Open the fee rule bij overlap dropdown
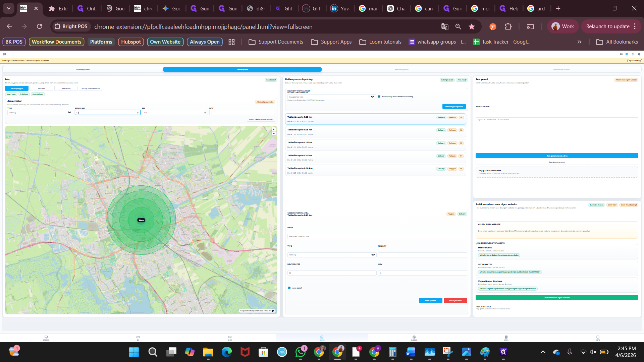Viewport: 644px width, 362px height. coord(331,97)
